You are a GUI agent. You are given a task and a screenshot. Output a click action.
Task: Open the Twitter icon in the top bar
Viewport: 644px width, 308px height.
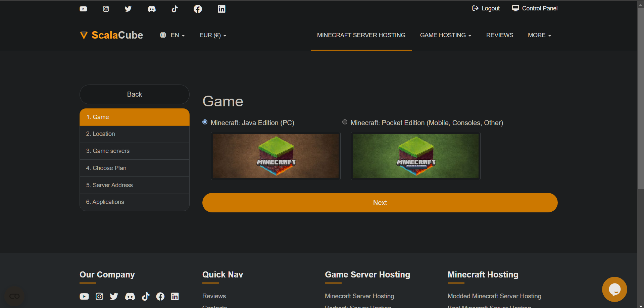point(128,9)
